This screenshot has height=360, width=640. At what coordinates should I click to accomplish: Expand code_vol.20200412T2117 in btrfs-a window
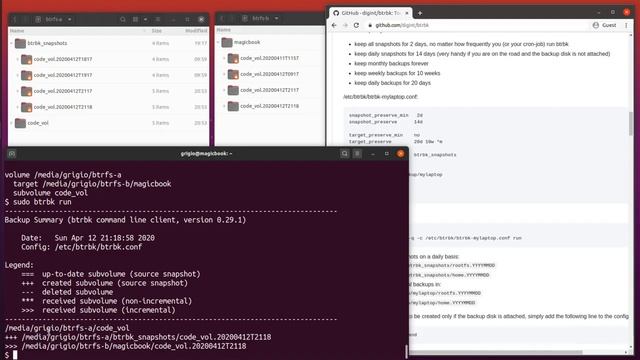point(18,91)
